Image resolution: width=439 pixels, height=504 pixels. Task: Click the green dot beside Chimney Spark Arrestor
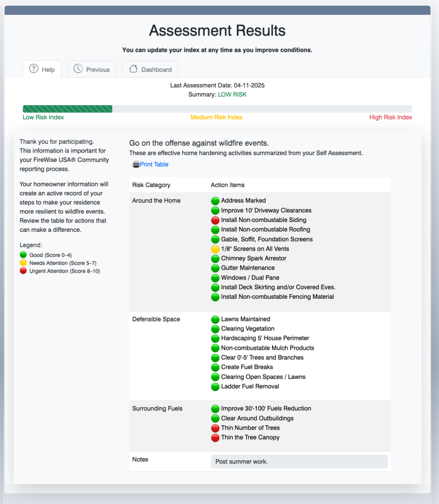[x=215, y=259]
